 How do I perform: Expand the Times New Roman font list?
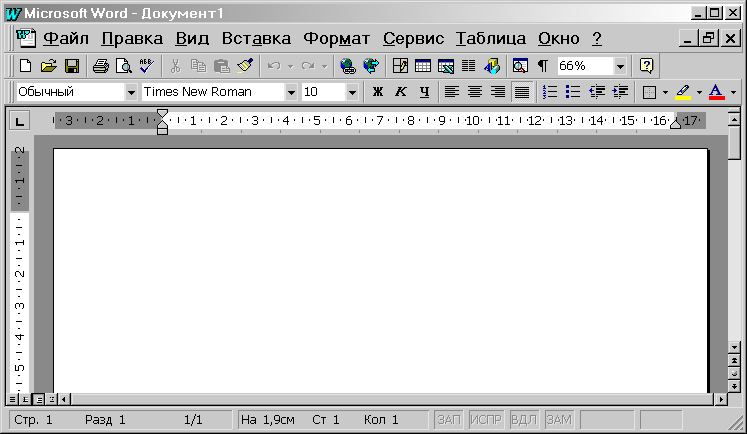click(x=291, y=92)
